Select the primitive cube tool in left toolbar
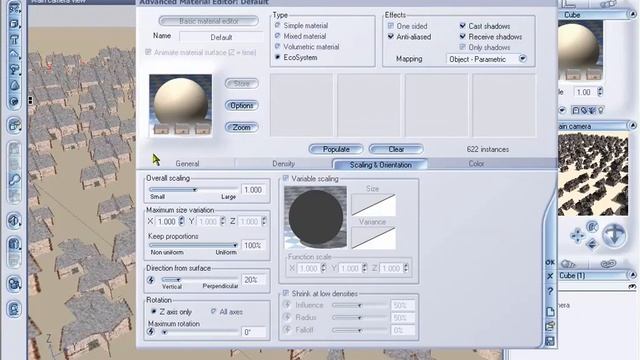This screenshot has height=360, width=640. [14, 24]
